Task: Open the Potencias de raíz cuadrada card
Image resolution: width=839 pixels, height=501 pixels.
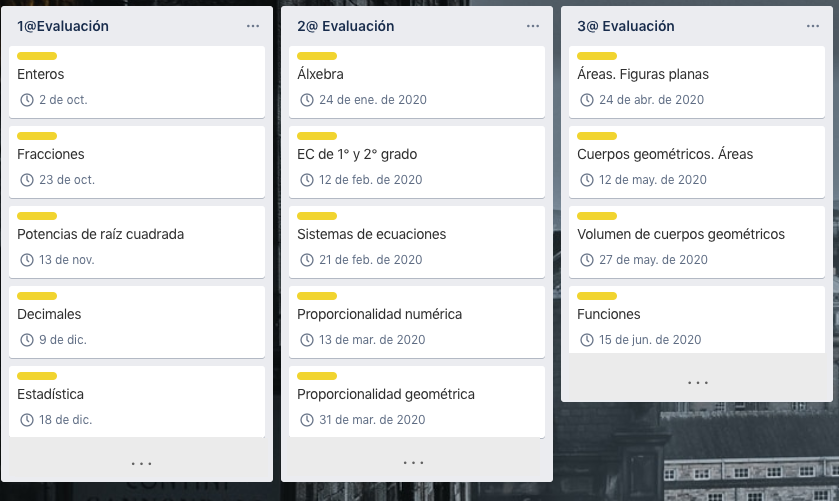Action: (101, 234)
